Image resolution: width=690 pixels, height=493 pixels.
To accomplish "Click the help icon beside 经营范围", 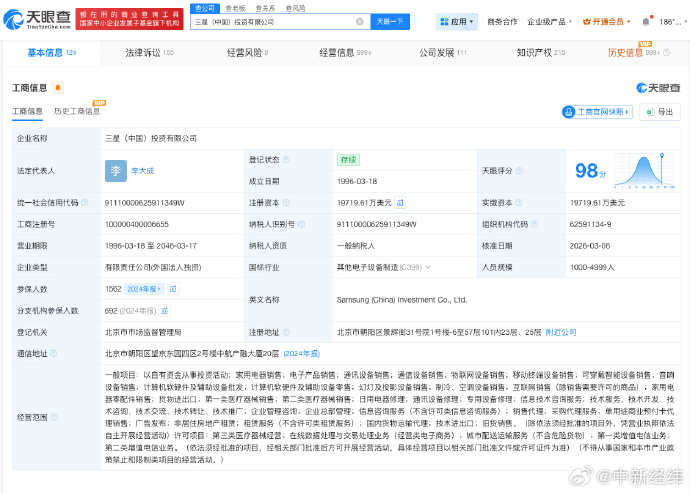I will (x=54, y=417).
